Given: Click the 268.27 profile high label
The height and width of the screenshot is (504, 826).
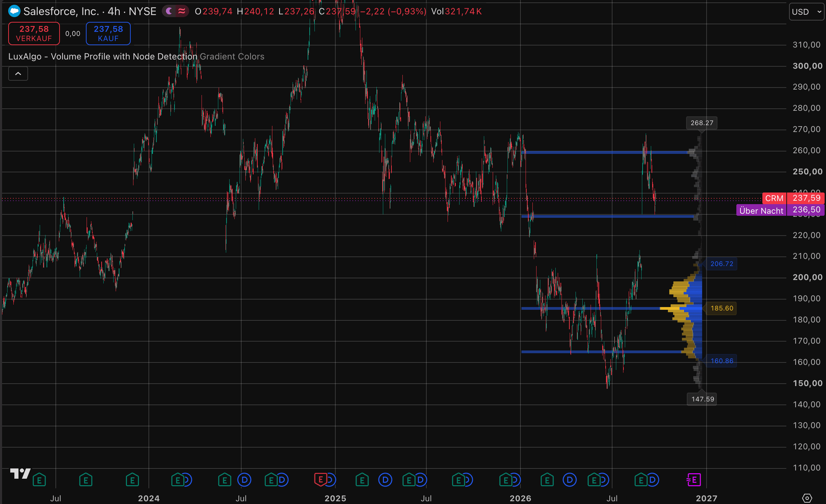Looking at the screenshot, I should (702, 123).
